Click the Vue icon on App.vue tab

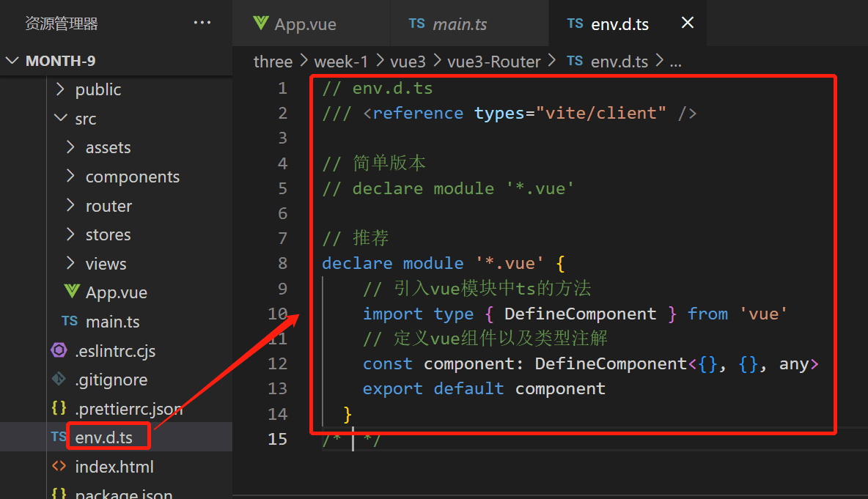260,23
